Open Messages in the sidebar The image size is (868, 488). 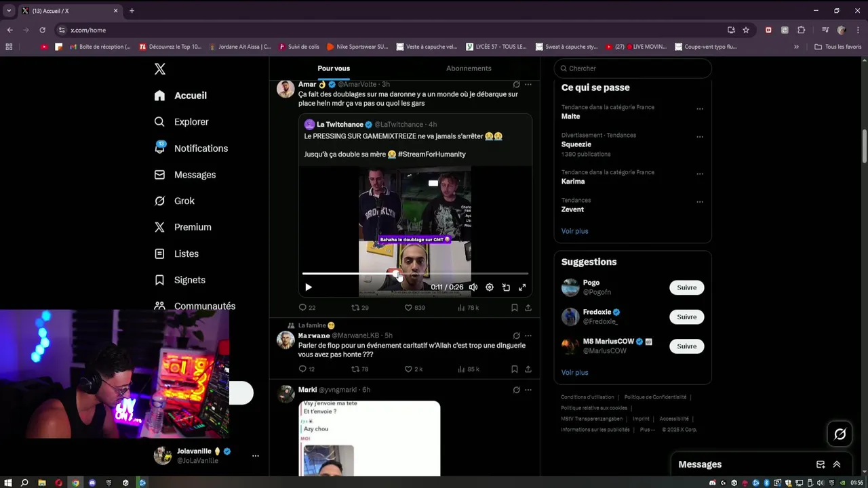click(x=184, y=175)
